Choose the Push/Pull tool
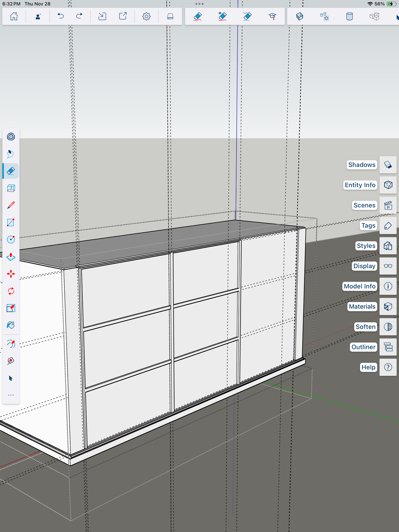Viewport: 399px width, 532px height. pos(11,257)
